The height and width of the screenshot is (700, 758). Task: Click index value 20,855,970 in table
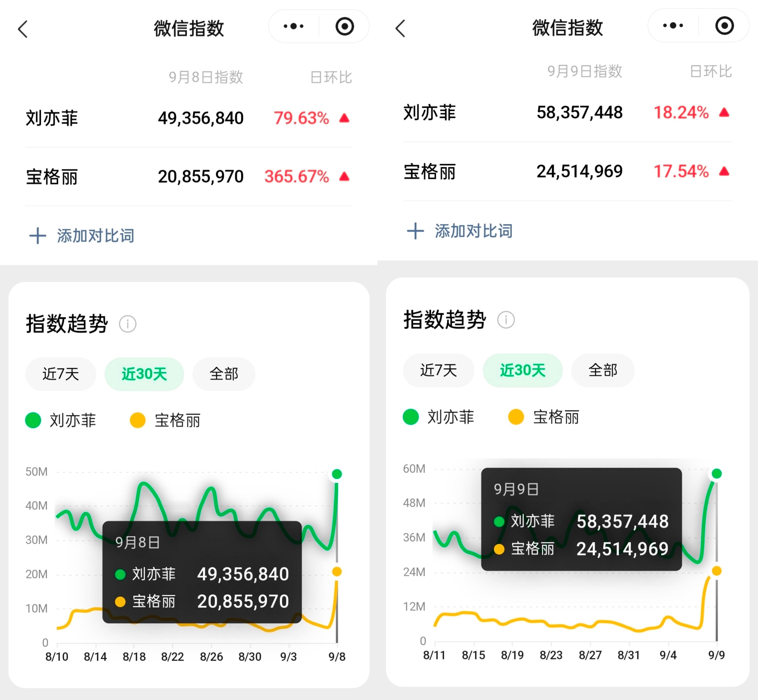coord(201,176)
